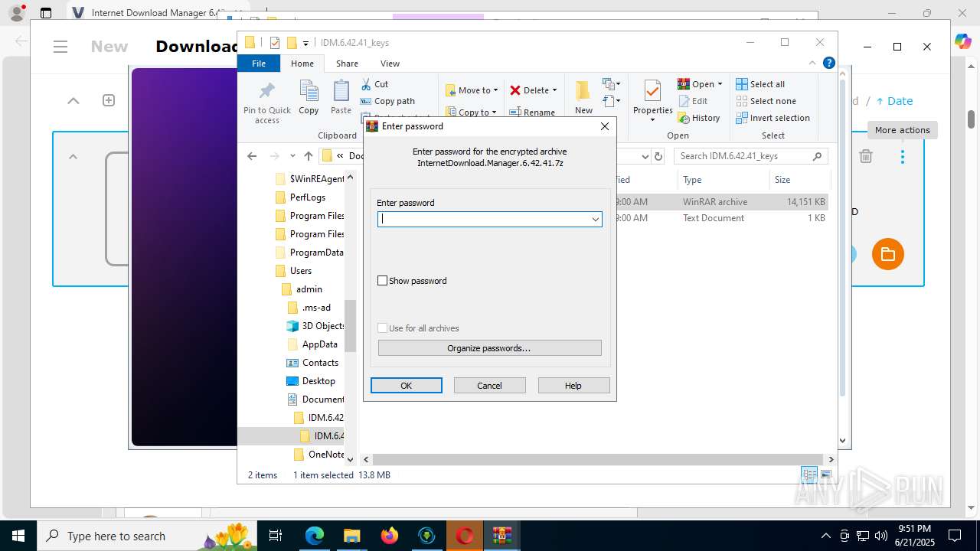
Task: Click trash icon in the downloads panel
Action: click(866, 156)
